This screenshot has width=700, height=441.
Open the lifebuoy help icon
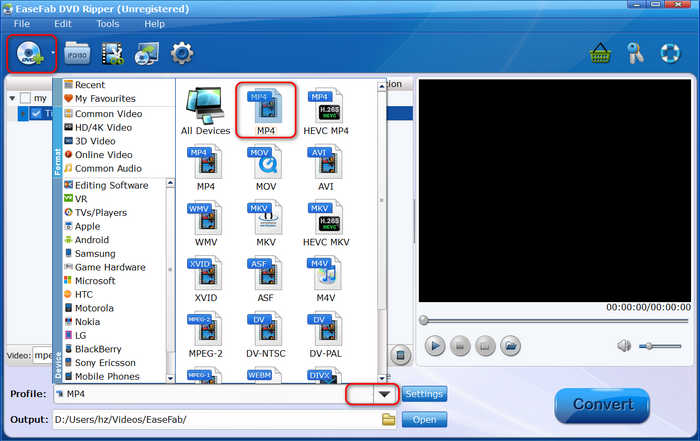coord(670,53)
